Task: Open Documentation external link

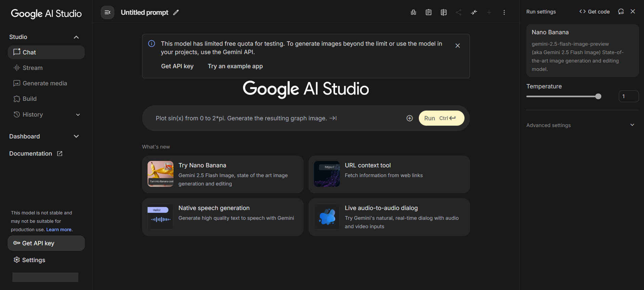Action: click(x=36, y=154)
